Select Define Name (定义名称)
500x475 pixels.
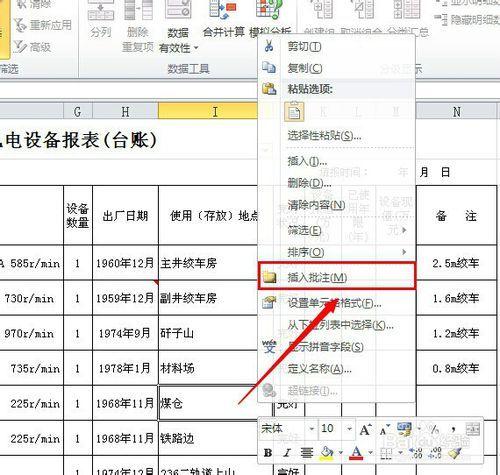[x=337, y=369]
